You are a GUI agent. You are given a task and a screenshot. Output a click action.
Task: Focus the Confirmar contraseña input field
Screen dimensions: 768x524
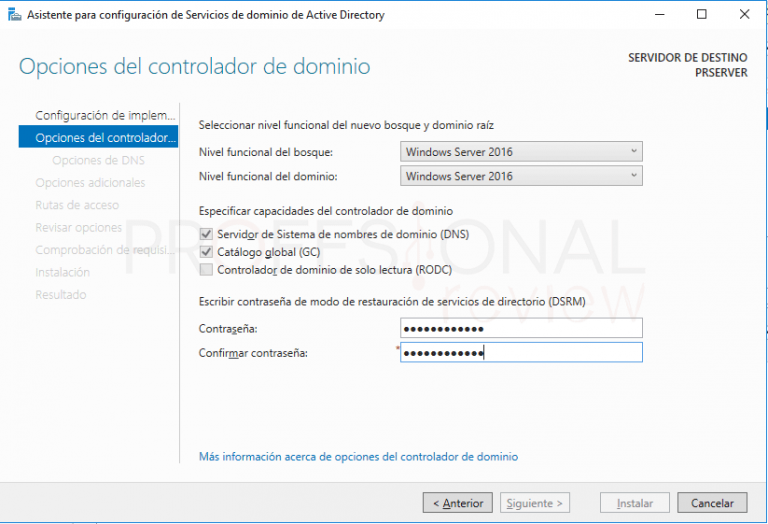[x=521, y=353]
